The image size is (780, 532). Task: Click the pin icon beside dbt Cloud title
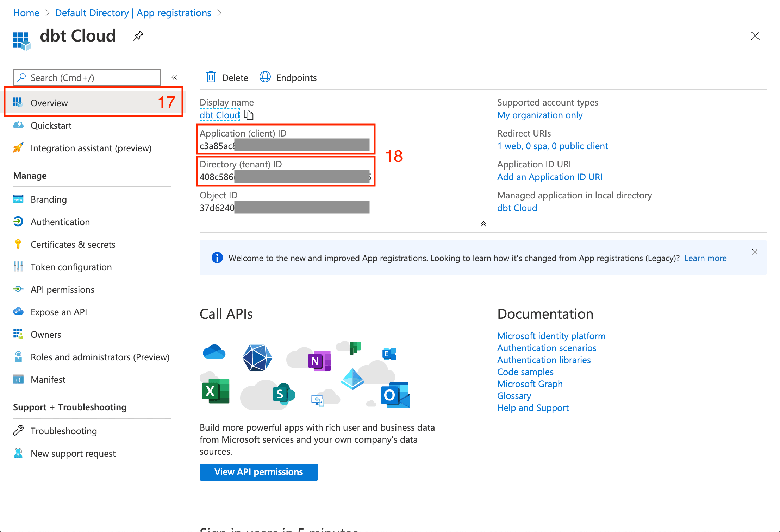tap(138, 36)
